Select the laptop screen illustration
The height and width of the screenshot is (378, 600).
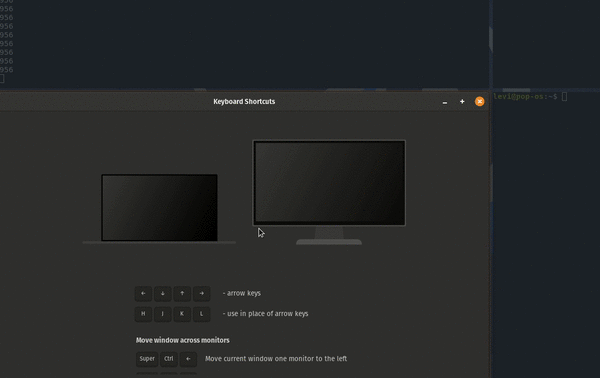(x=160, y=208)
